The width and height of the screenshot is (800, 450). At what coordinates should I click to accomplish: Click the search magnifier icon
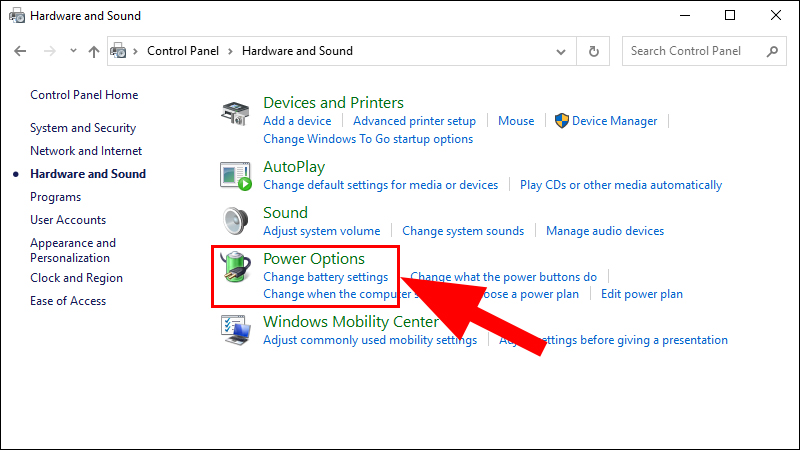(x=772, y=51)
